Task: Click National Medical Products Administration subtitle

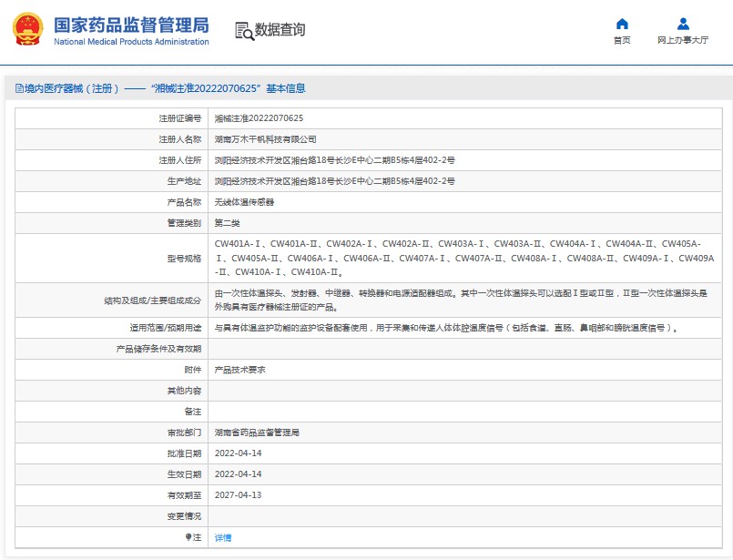Action: (131, 42)
